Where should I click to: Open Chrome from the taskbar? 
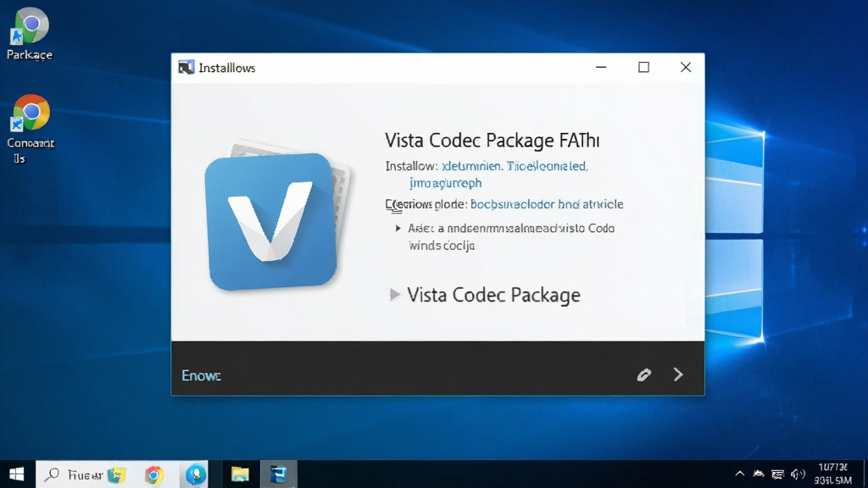point(154,474)
